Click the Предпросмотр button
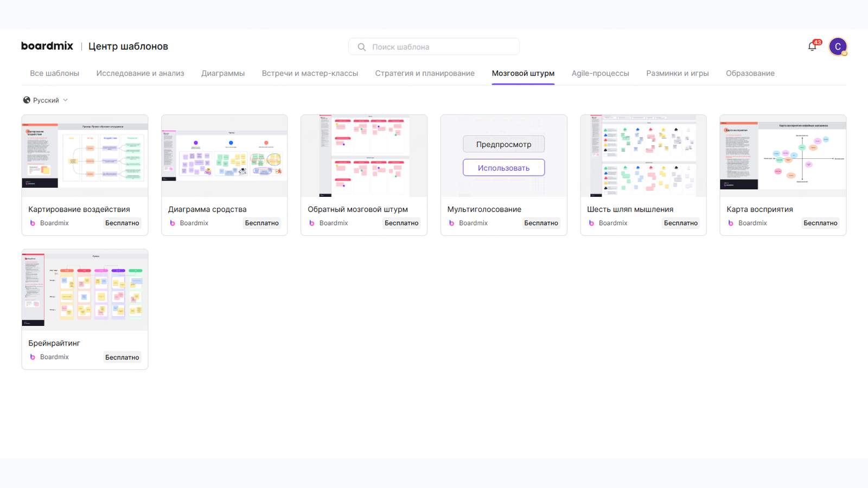Screen dimensions: 868x488 pyautogui.click(x=503, y=144)
